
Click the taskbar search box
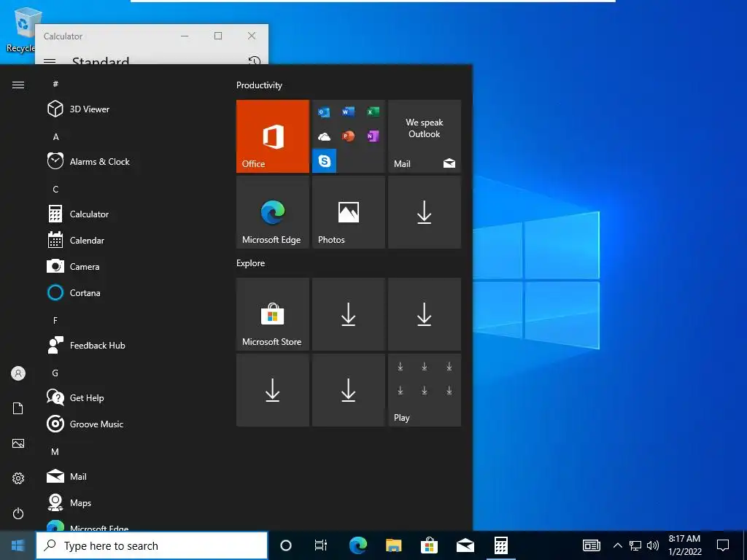click(152, 545)
